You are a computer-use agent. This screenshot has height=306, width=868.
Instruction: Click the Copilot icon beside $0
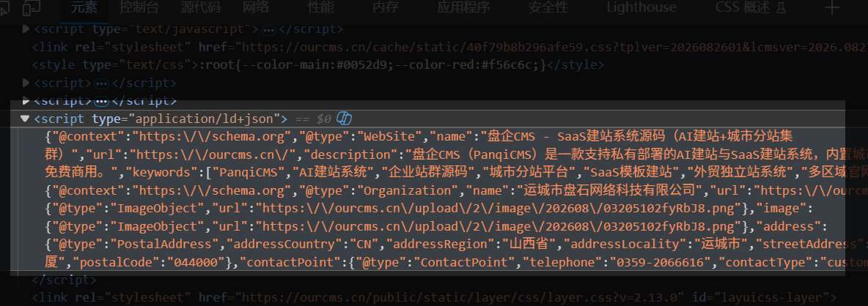[x=345, y=118]
